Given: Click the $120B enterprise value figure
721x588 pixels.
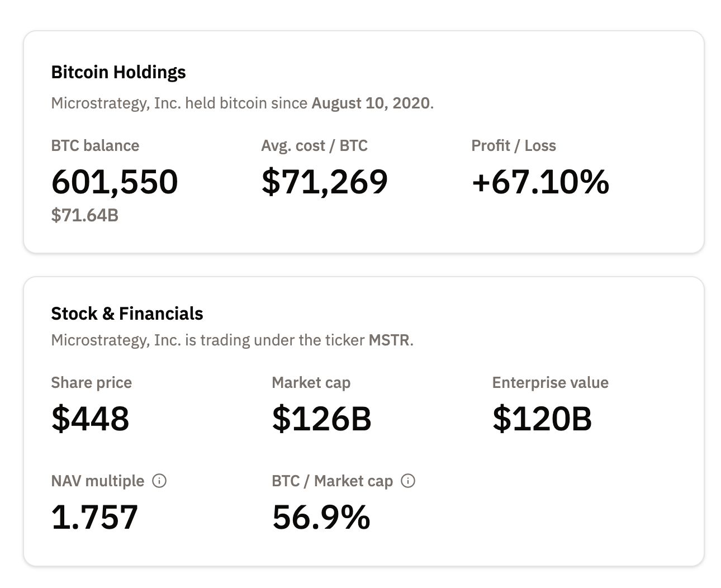Looking at the screenshot, I should pos(542,419).
